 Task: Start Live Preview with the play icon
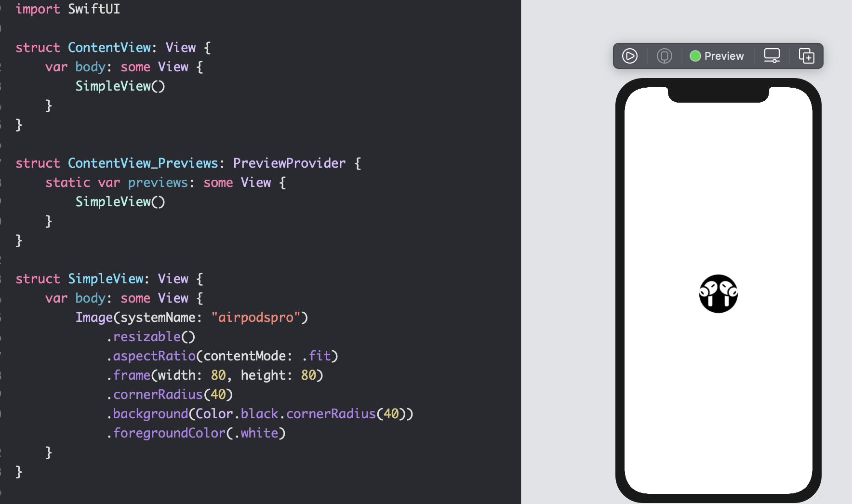630,56
